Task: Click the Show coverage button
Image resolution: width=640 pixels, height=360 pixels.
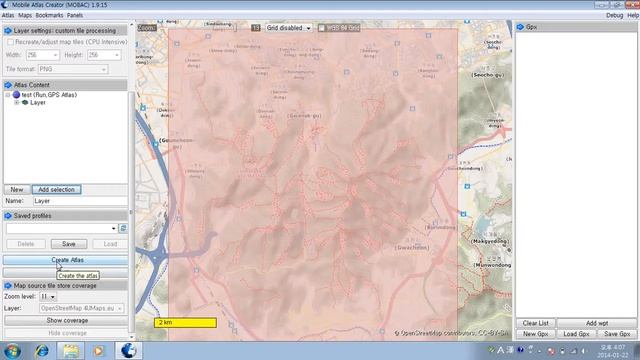Action: coord(67,321)
